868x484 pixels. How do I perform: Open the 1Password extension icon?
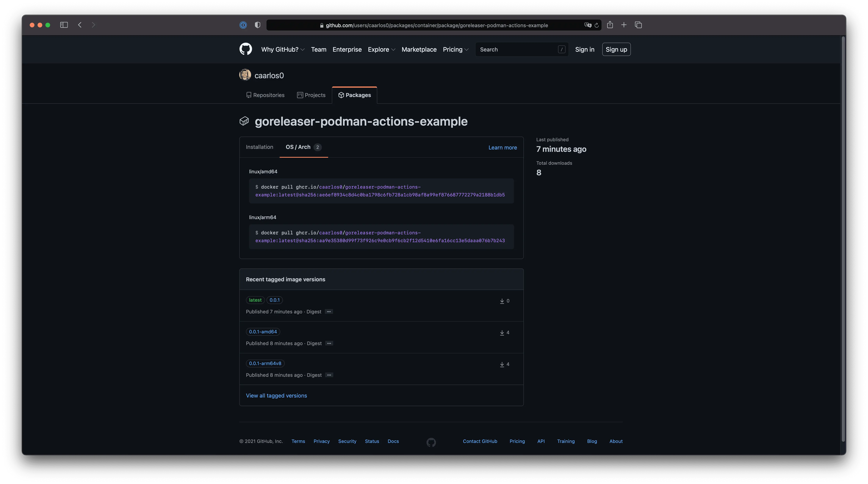click(243, 25)
